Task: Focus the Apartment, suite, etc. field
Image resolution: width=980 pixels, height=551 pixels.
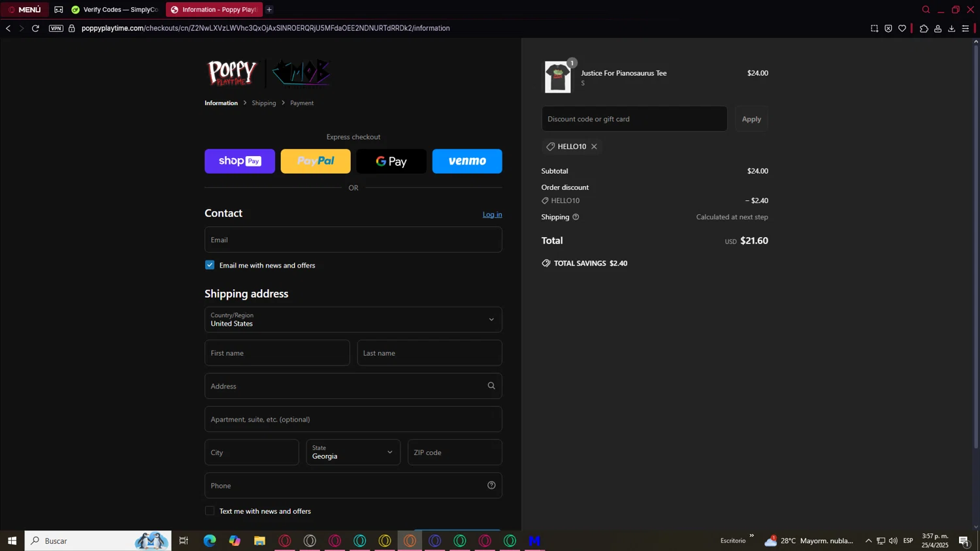Action: (353, 419)
